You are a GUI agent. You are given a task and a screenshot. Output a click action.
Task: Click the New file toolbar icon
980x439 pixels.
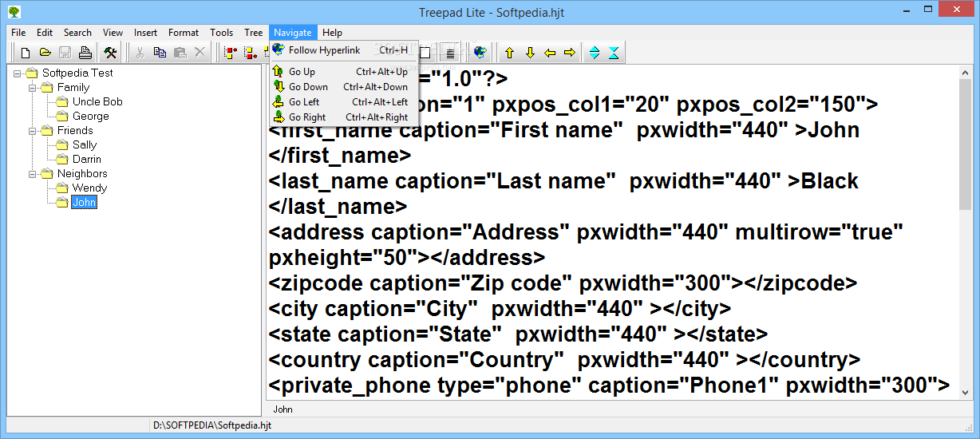pos(26,53)
